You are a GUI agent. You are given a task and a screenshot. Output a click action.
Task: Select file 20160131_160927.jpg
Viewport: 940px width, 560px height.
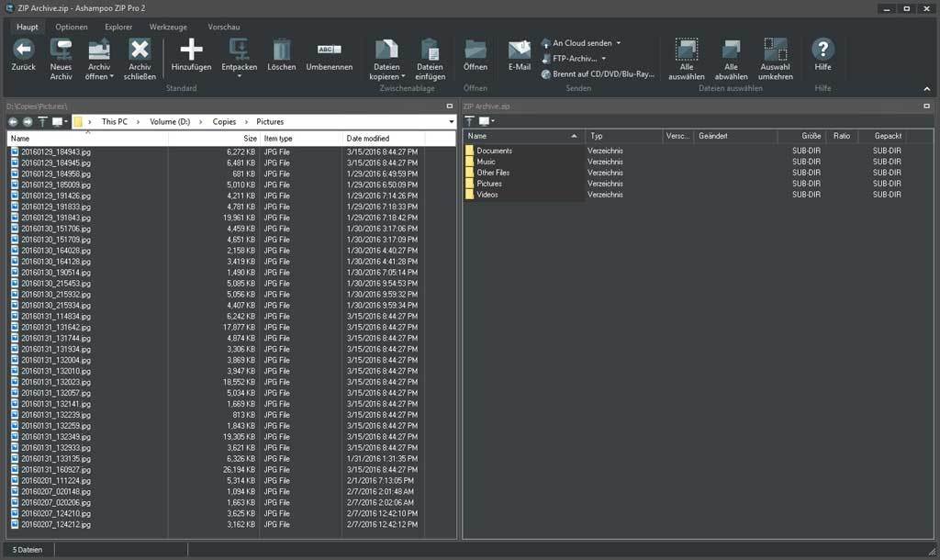click(56, 469)
